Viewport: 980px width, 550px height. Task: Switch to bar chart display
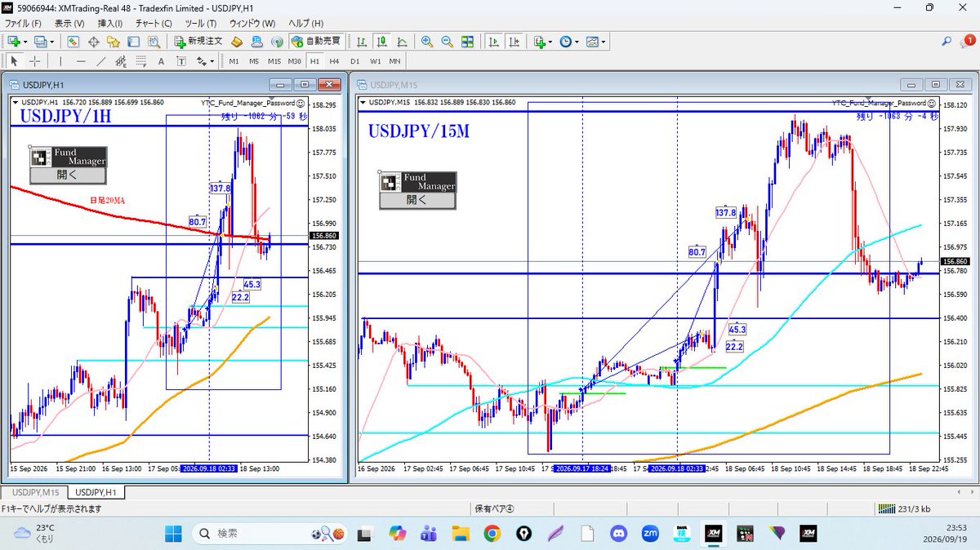[362, 41]
